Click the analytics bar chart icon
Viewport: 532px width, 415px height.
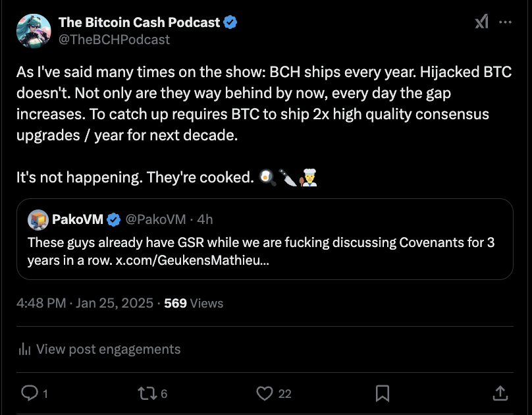24,349
